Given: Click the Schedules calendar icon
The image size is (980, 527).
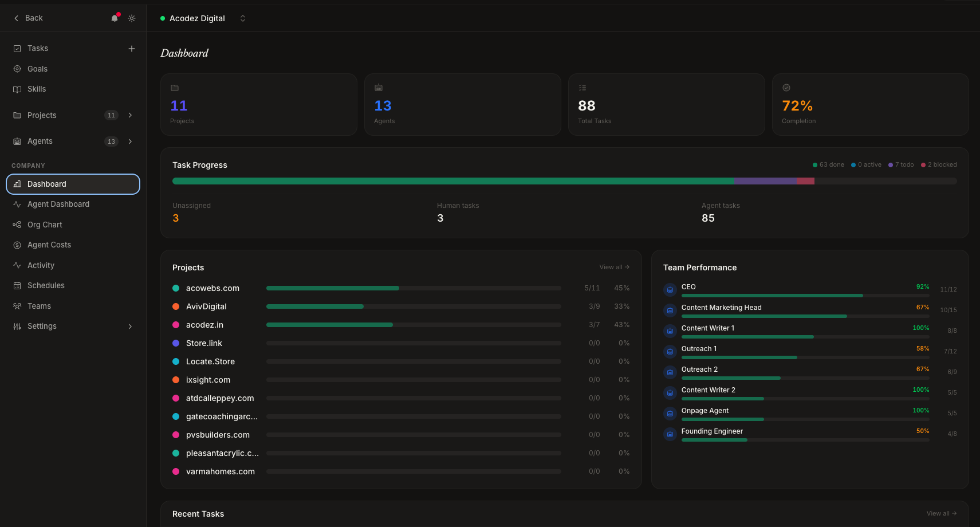Looking at the screenshot, I should click(x=17, y=286).
